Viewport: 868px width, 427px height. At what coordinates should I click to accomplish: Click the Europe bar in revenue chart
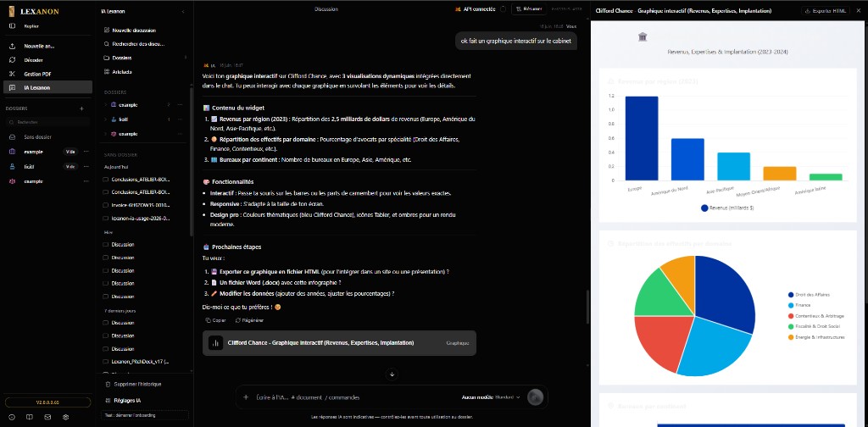[642, 138]
